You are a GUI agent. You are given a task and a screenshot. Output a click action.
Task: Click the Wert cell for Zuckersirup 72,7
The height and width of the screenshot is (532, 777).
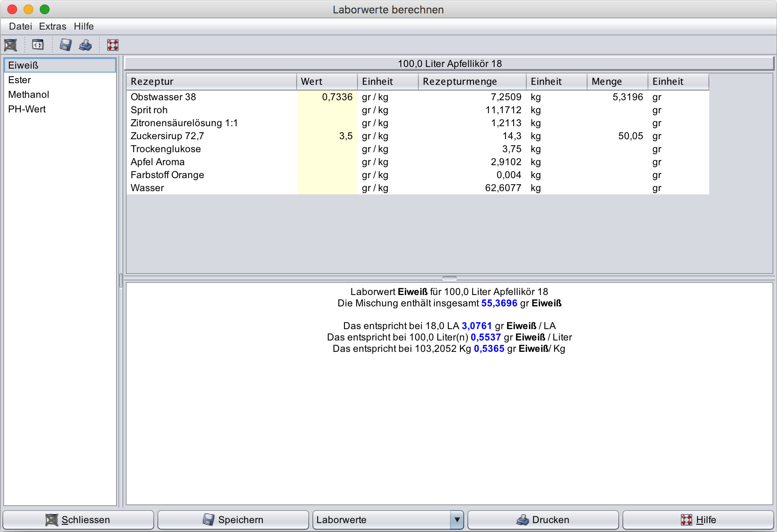327,136
